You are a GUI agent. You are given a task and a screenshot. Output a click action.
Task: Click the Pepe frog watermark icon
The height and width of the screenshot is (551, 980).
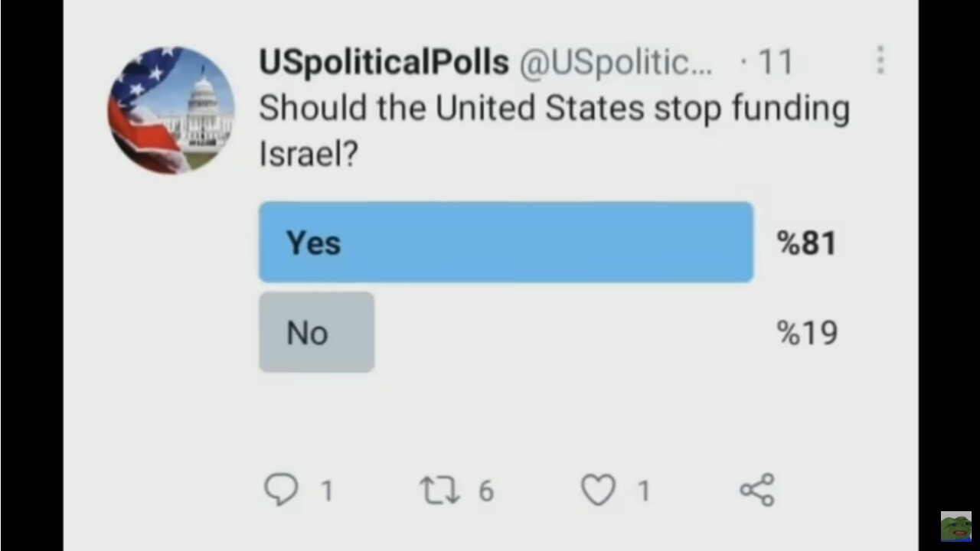click(956, 527)
